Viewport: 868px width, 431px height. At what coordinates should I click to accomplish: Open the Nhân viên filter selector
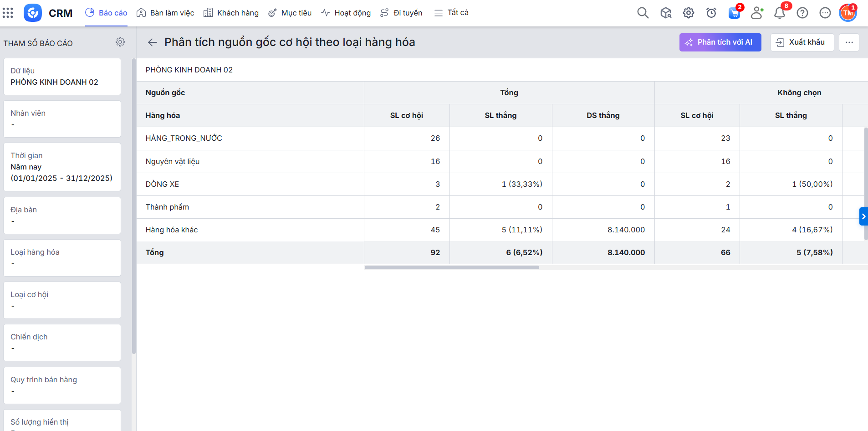pos(62,119)
